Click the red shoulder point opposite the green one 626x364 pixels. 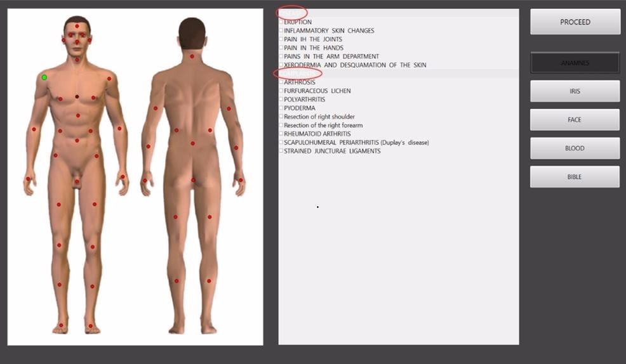pos(109,79)
